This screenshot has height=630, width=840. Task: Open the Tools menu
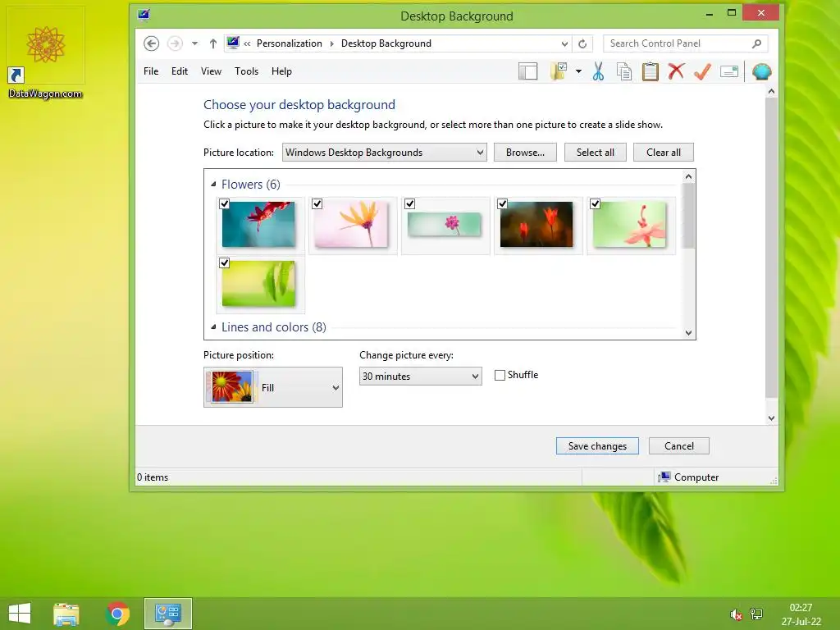246,71
